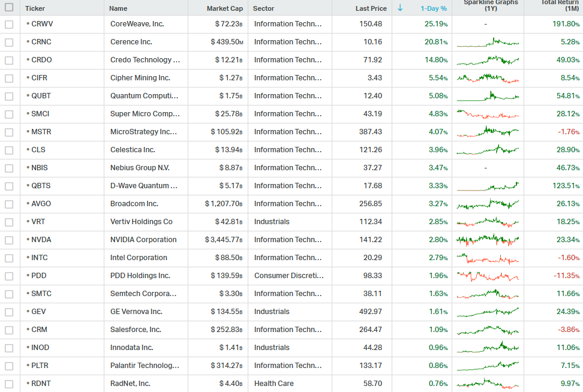583x392 pixels.
Task: Click the 492.97 last price value
Action: click(x=370, y=311)
